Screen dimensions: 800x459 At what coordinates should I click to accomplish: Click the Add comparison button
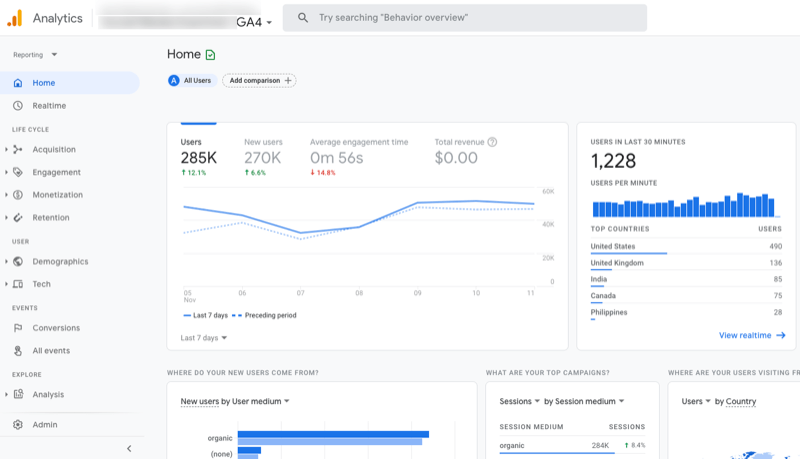click(x=259, y=81)
